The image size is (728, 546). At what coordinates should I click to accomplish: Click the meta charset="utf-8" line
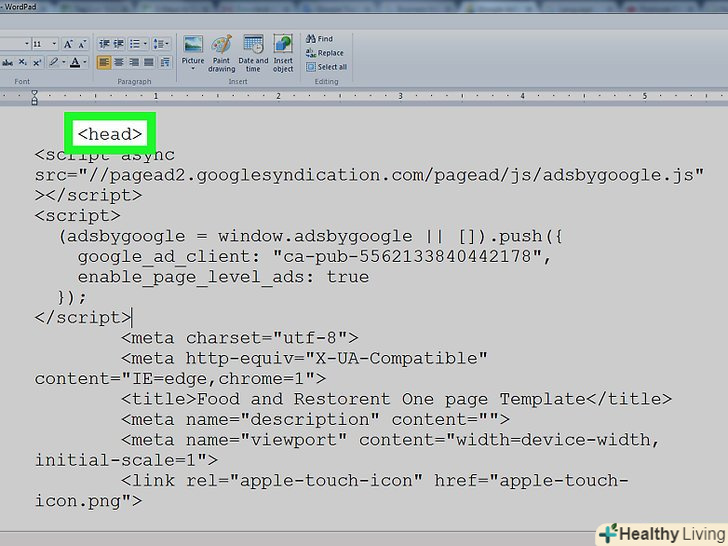coord(240,338)
